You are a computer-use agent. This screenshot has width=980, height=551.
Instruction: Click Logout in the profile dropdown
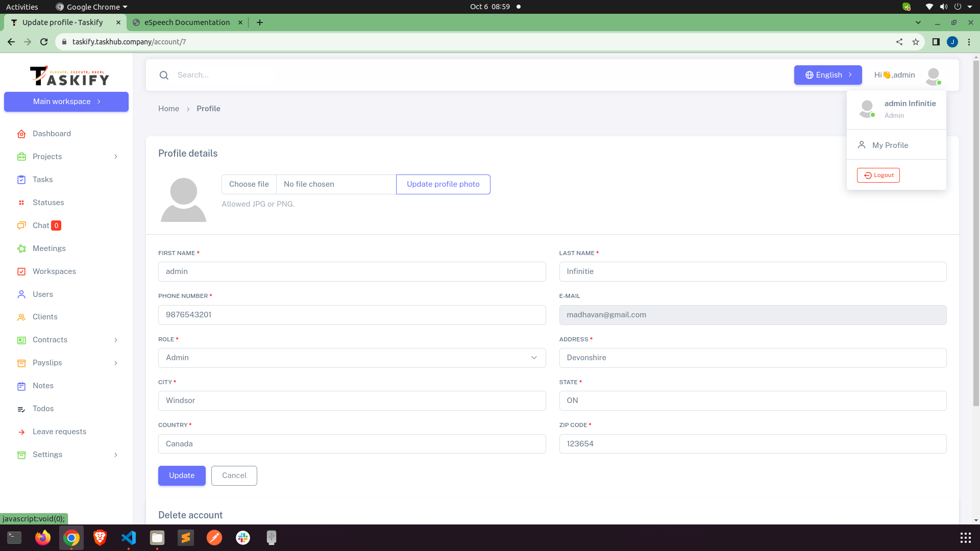click(x=878, y=175)
